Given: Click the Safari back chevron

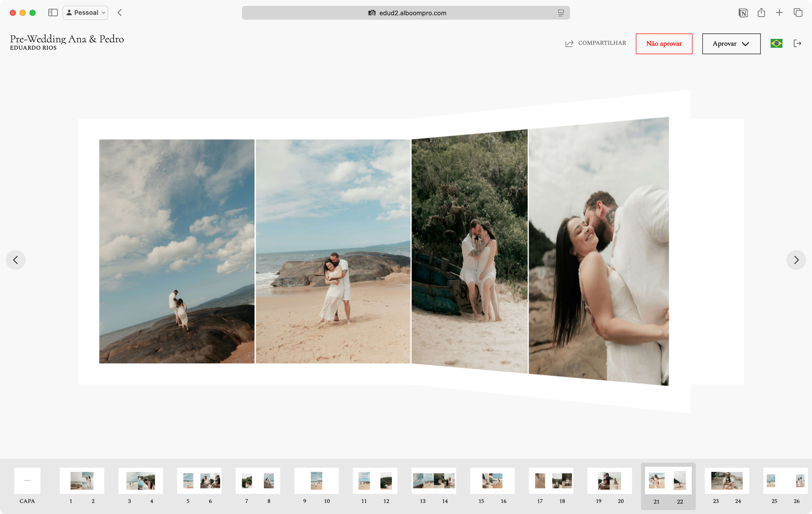Looking at the screenshot, I should point(120,13).
